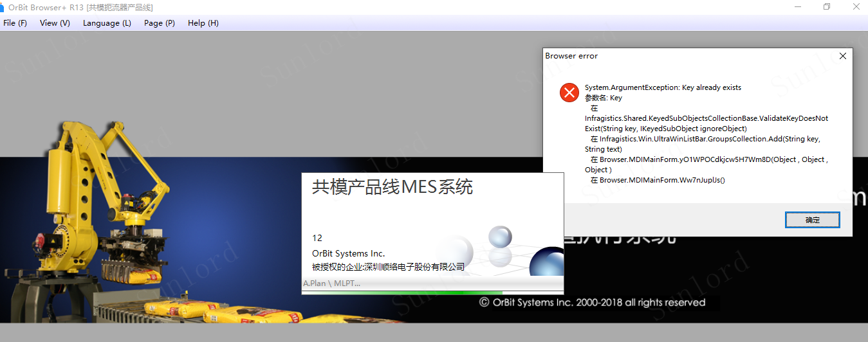Click the version number '12' on splash
The height and width of the screenshot is (342, 868).
tap(317, 239)
